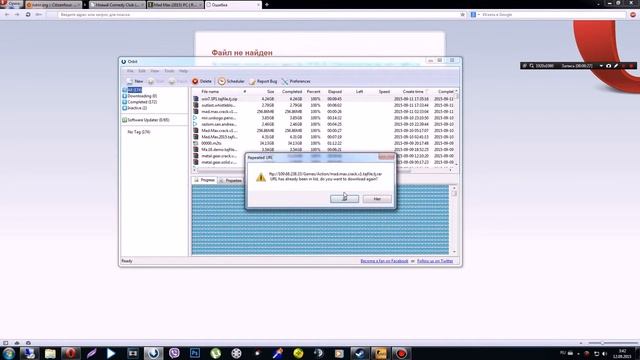Select the No Tag (176) entry

coord(139,132)
